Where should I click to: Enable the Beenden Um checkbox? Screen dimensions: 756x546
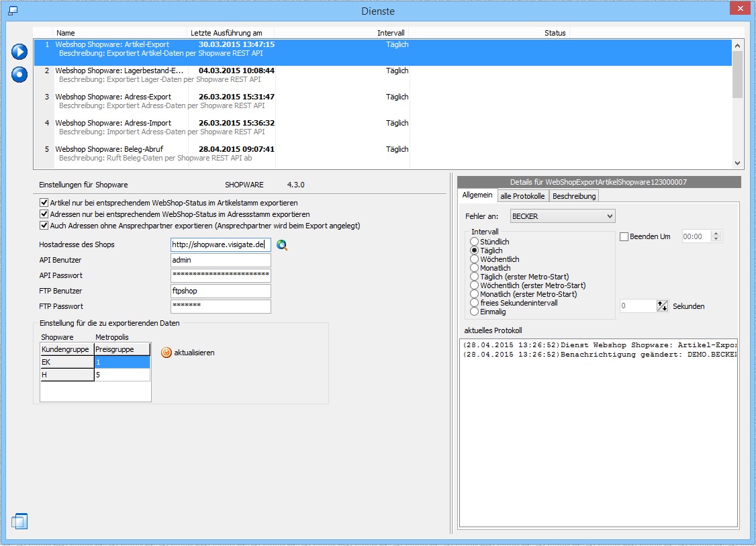(624, 236)
